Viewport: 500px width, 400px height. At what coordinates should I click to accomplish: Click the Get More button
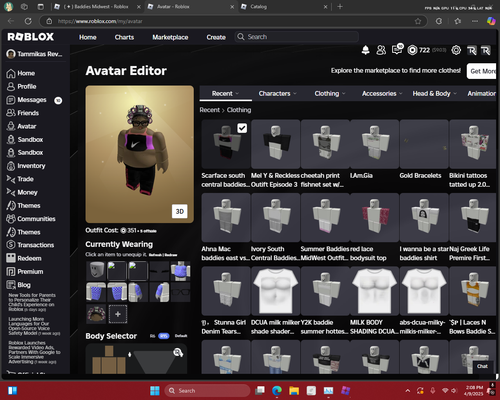(x=481, y=71)
